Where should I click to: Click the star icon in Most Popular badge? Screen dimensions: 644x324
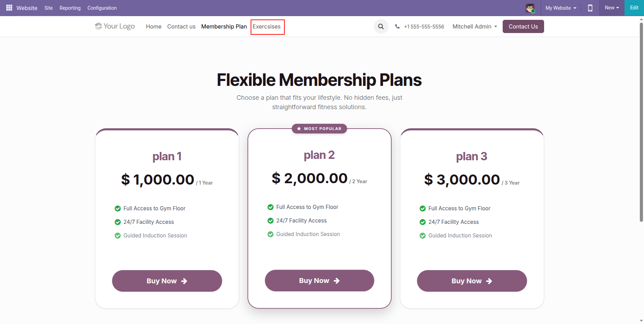click(x=299, y=129)
